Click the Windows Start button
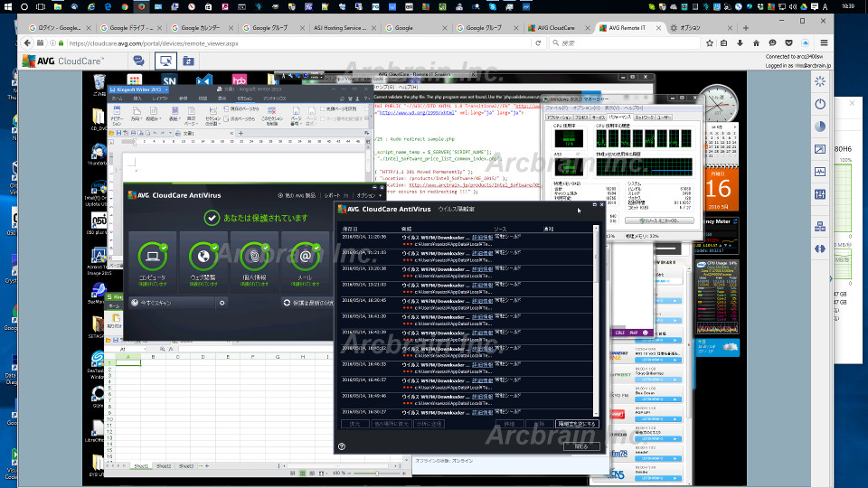 click(8, 6)
